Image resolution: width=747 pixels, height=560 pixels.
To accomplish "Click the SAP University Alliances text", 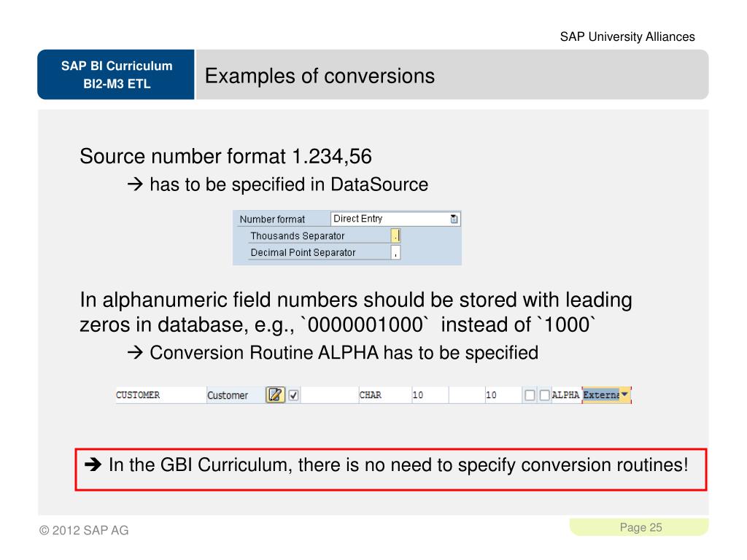I will [627, 36].
